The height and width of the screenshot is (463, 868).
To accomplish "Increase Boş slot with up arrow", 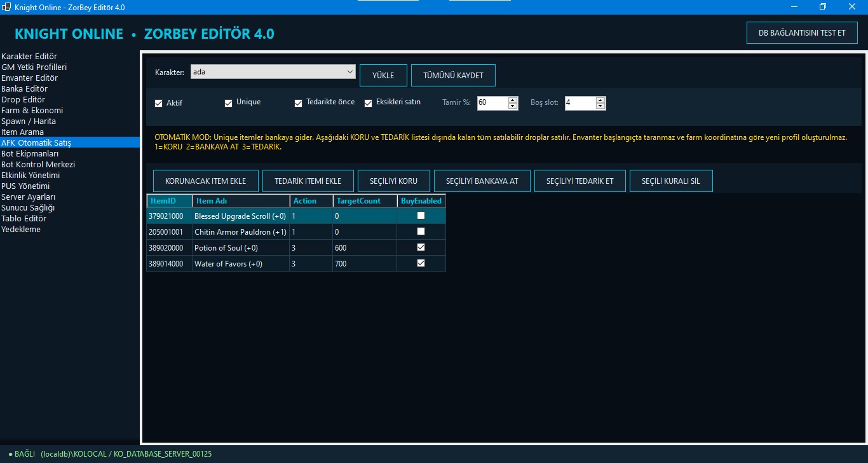I will click(600, 100).
